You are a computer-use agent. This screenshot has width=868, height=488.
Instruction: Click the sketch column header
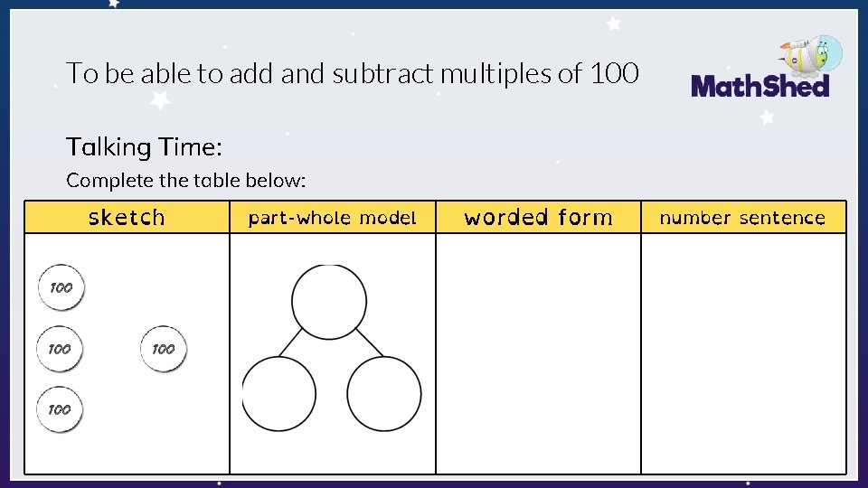coord(127,217)
